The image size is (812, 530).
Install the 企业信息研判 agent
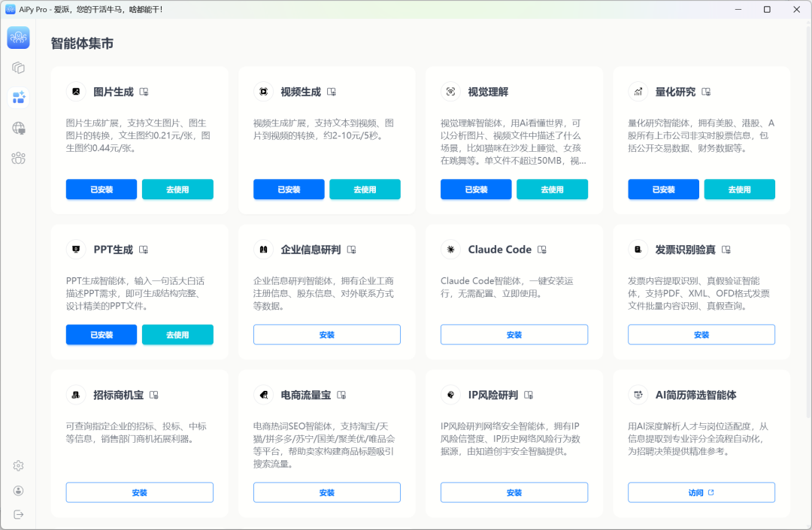tap(327, 335)
